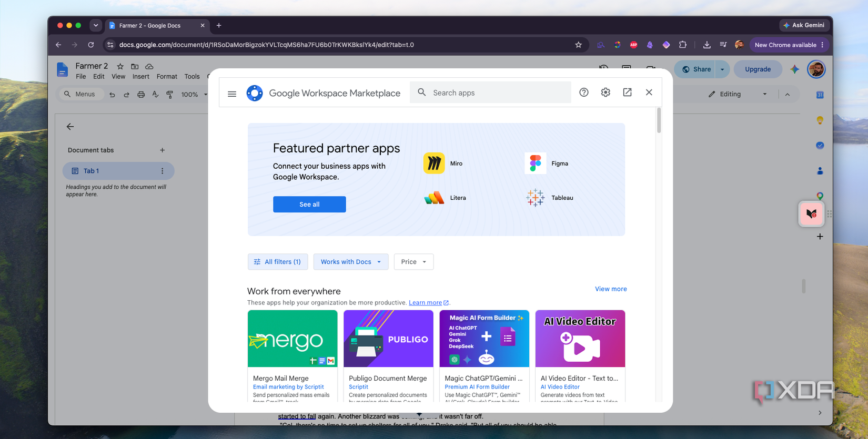Open the Publigo Document Merge thumbnail
The height and width of the screenshot is (439, 868).
click(388, 339)
